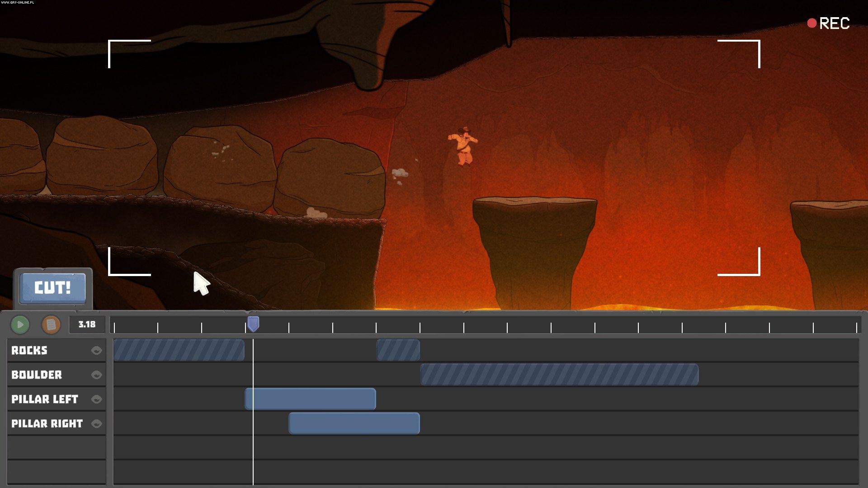
Task: Click the green play button
Action: click(x=20, y=324)
